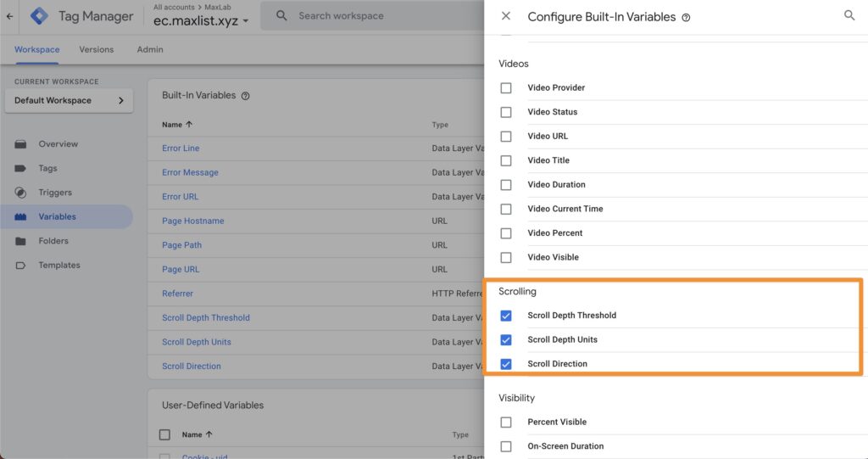Viewport: 868px width, 459px height.
Task: Click the Templates tag-outline icon in sidebar
Action: click(x=20, y=266)
